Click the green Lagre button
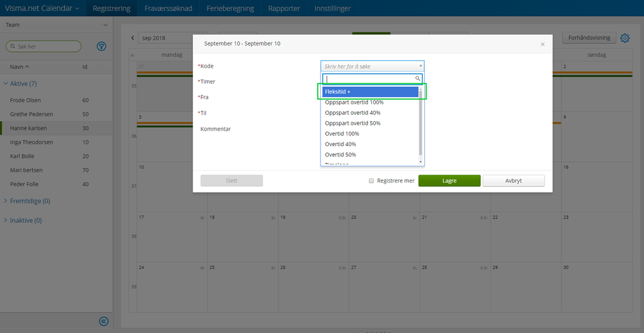Screen dimensions: 644x333 tap(449, 180)
